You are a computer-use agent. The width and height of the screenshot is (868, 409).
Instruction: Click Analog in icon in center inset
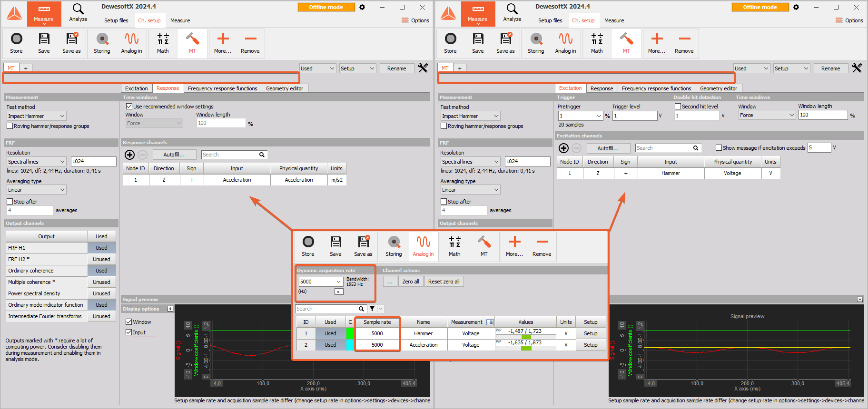coord(423,246)
